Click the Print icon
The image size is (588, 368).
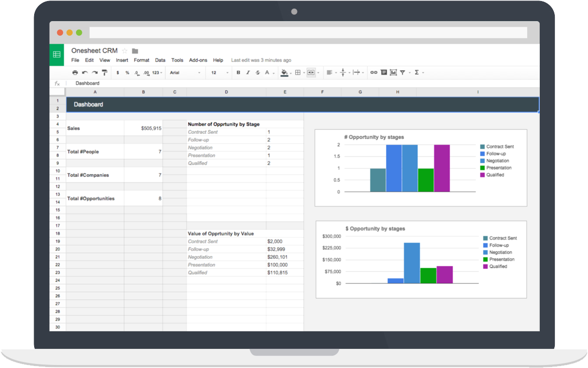pyautogui.click(x=74, y=72)
